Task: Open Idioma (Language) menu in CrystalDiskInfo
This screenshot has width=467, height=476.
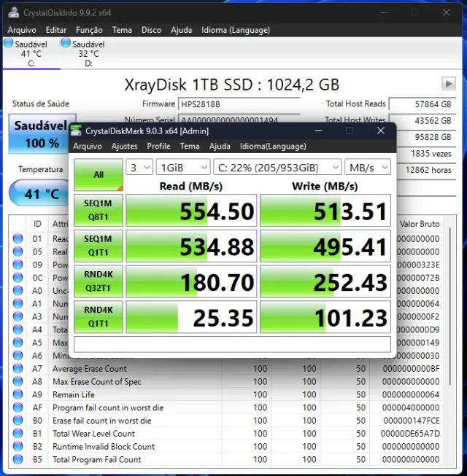Action: click(236, 30)
